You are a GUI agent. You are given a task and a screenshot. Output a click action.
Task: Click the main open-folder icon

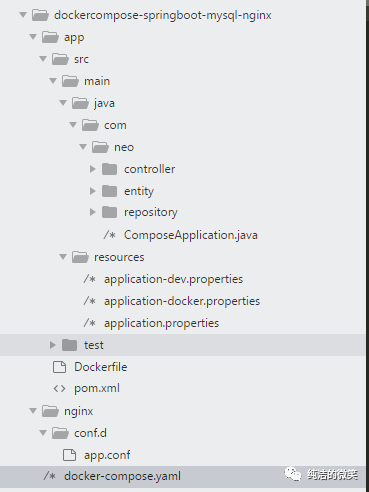[70, 81]
